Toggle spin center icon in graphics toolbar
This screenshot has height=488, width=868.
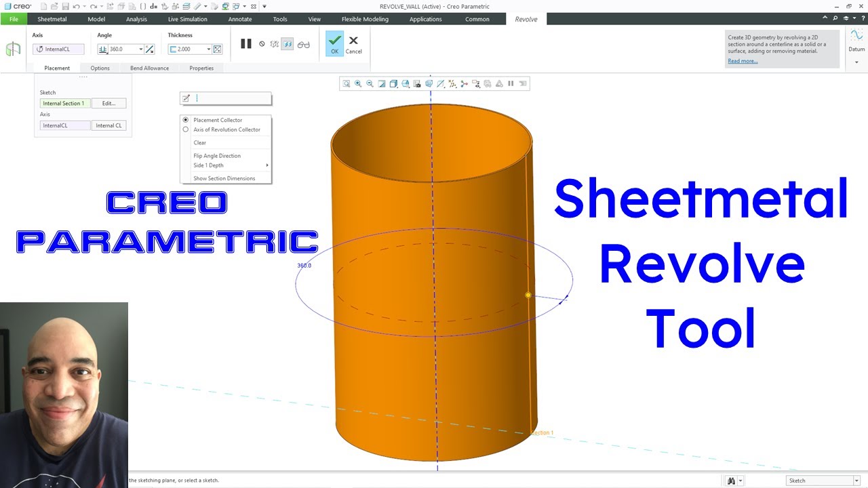pyautogui.click(x=465, y=83)
